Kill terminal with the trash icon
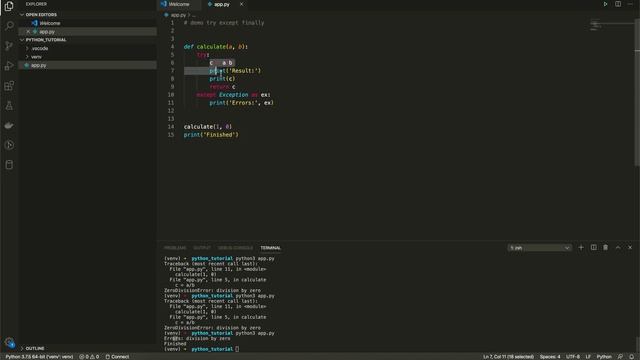The height and width of the screenshot is (360, 640). click(606, 248)
